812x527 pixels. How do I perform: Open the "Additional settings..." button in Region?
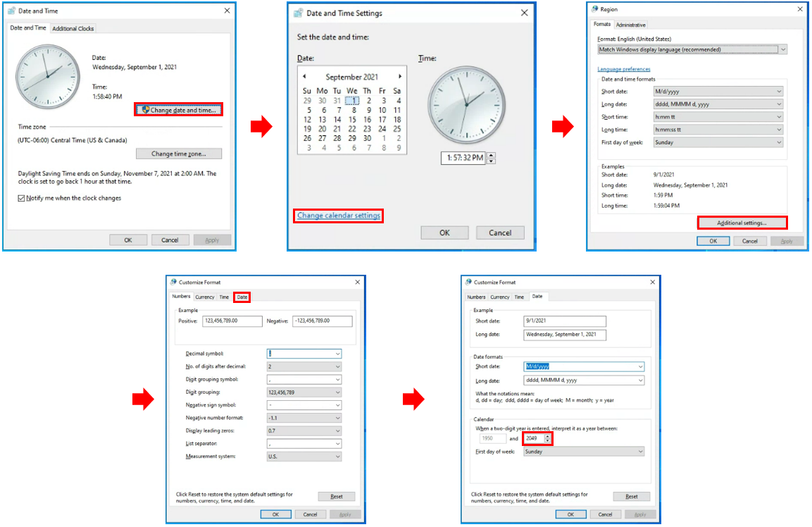coord(742,223)
